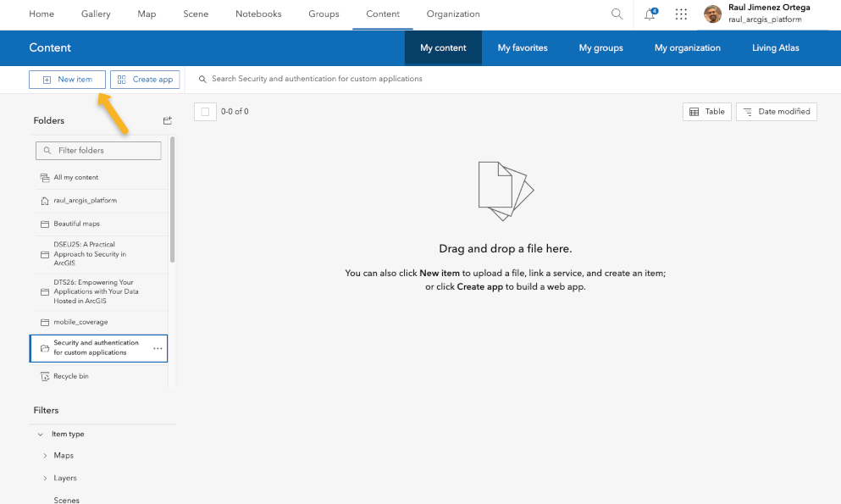Viewport: 841px width, 504px height.
Task: Expand the Maps filter category
Action: click(x=45, y=456)
